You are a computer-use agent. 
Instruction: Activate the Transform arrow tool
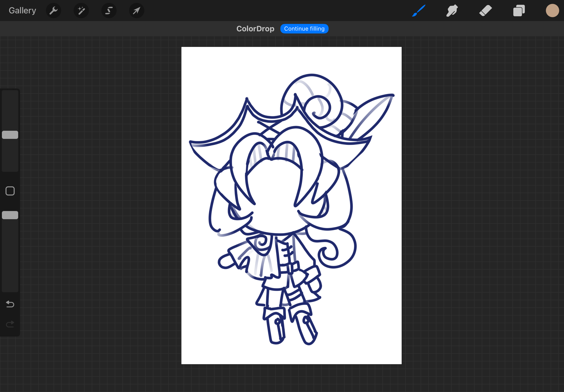tap(137, 11)
